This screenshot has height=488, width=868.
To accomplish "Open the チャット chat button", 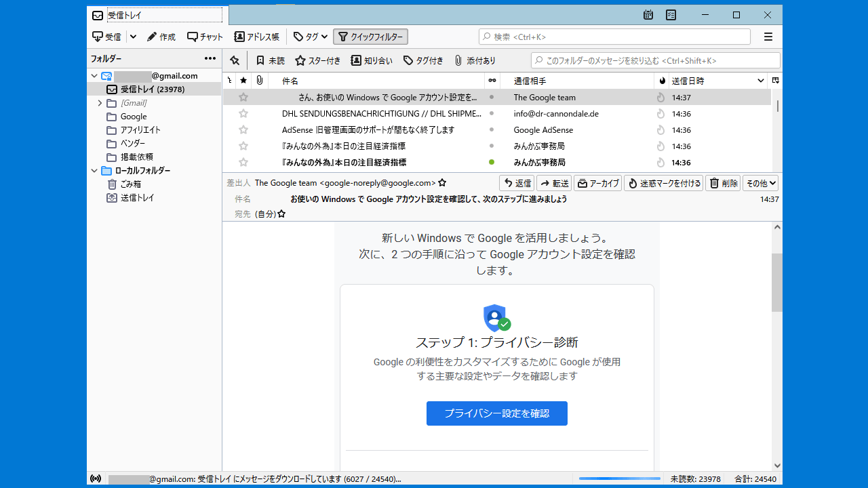I will (x=205, y=37).
